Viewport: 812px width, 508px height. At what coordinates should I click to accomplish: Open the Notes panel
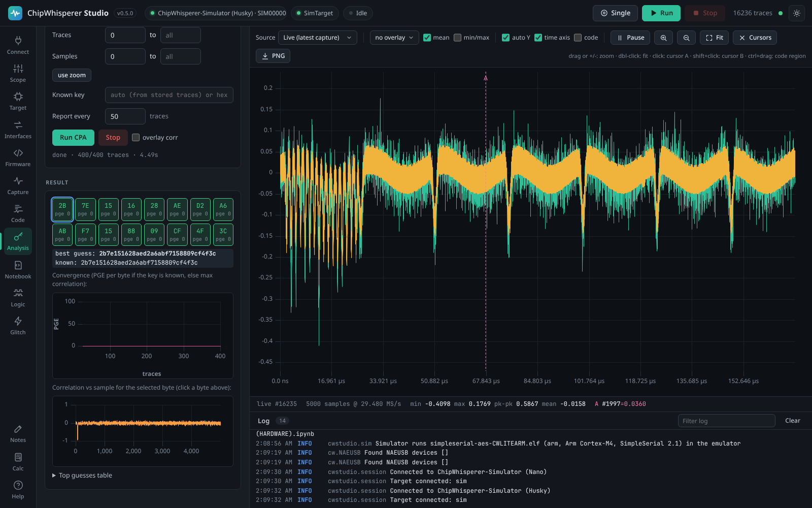click(18, 433)
